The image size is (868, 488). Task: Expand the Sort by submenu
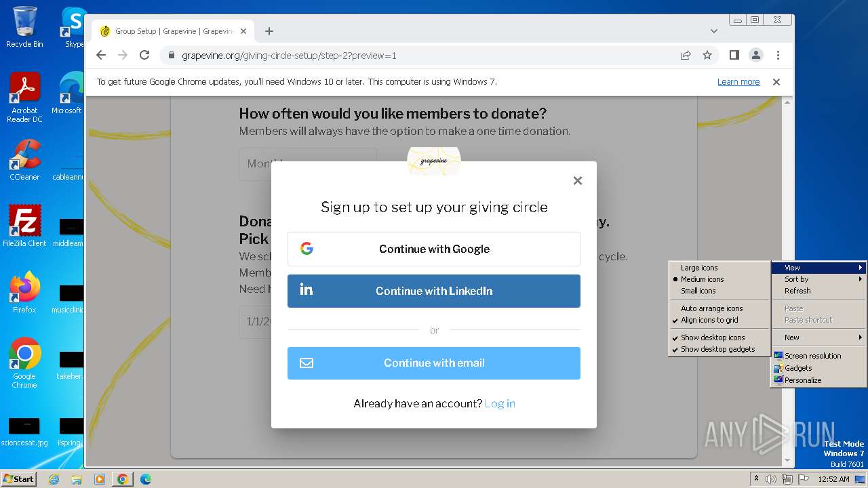818,279
